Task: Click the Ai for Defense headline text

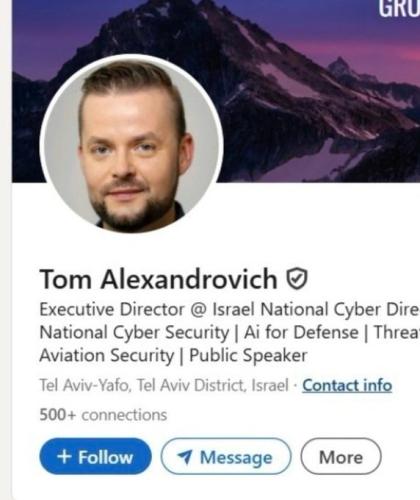Action: point(301,332)
